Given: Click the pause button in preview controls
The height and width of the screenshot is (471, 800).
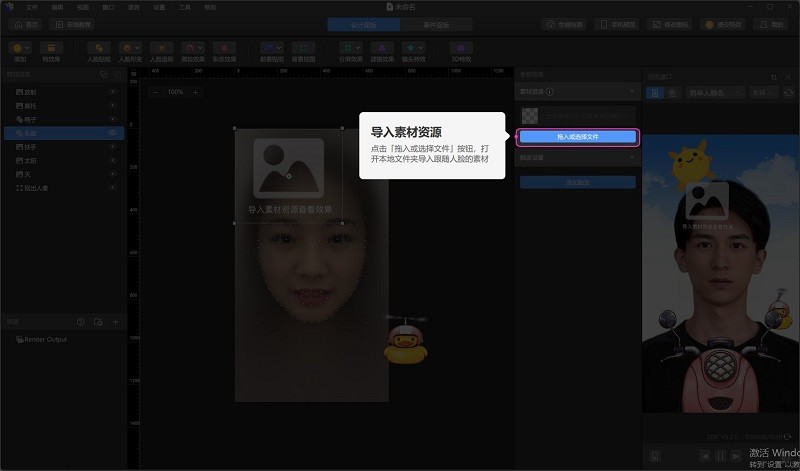Looking at the screenshot, I should (x=720, y=456).
